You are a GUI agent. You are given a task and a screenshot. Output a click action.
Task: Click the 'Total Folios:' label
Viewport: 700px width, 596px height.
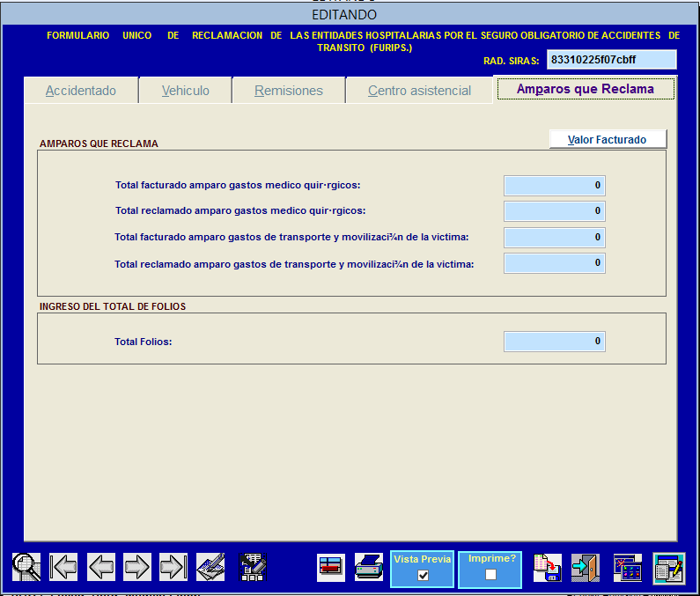(x=143, y=342)
